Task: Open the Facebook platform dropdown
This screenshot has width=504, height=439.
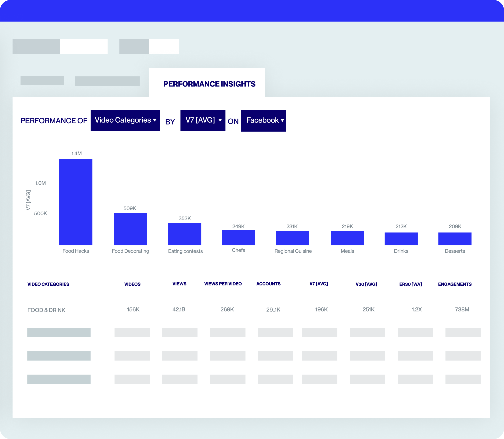Action: [263, 121]
